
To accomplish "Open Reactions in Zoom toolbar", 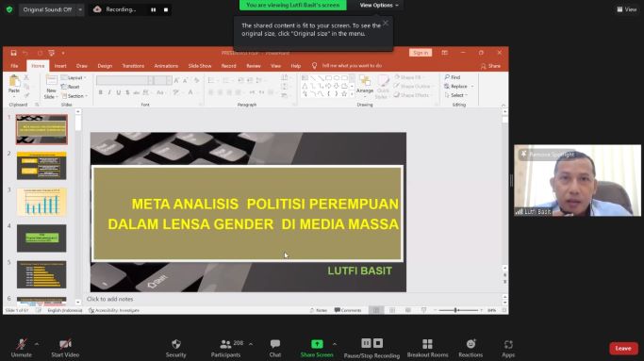I will point(471,344).
